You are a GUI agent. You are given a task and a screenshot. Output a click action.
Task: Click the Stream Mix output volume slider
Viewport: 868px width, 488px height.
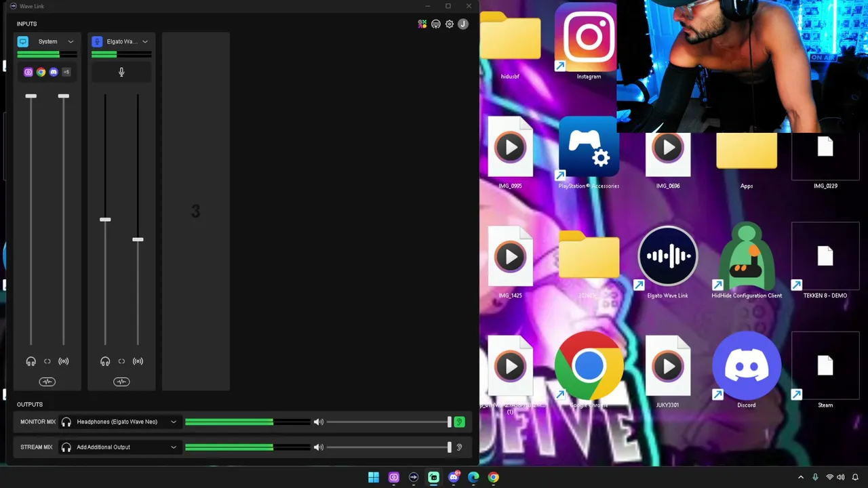click(388, 447)
